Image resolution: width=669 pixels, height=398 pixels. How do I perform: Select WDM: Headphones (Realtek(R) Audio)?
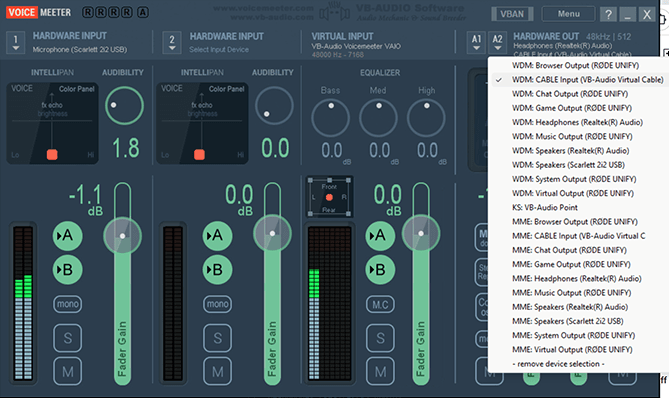(578, 122)
